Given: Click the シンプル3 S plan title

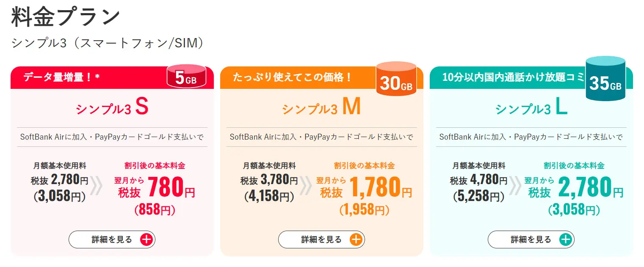Looking at the screenshot, I should (112, 108).
